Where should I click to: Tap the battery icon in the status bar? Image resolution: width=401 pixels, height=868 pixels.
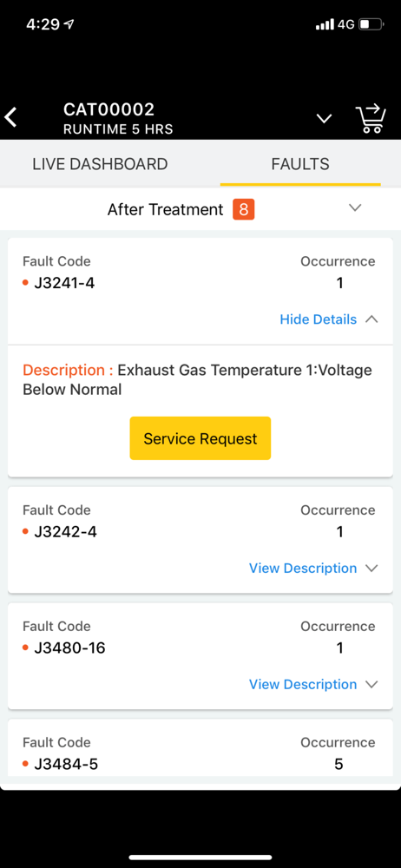pos(371,24)
